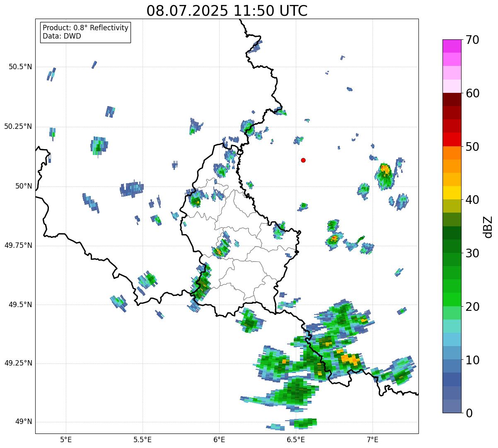The height and width of the screenshot is (448, 498).
Task: Click the 49.75°N latitude label
Action: click(18, 245)
